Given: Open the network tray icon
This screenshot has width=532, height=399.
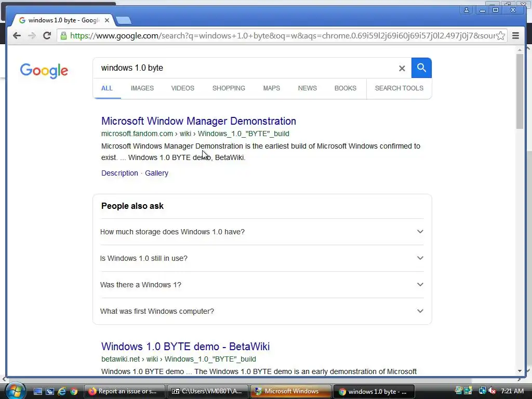Looking at the screenshot, I should tap(482, 391).
